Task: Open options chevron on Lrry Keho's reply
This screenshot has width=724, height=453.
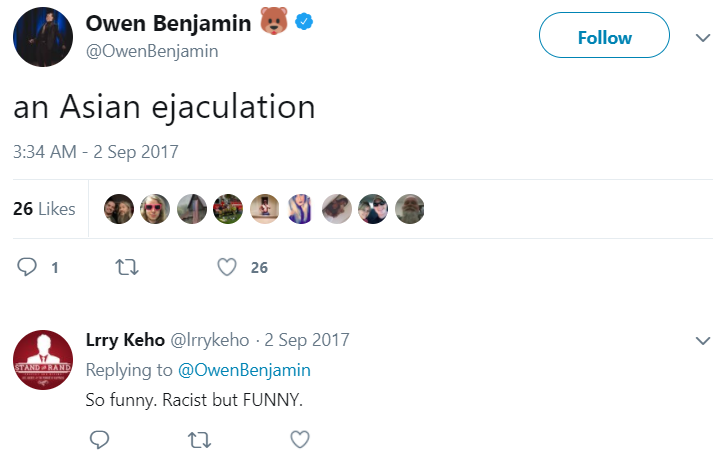Action: 703,341
